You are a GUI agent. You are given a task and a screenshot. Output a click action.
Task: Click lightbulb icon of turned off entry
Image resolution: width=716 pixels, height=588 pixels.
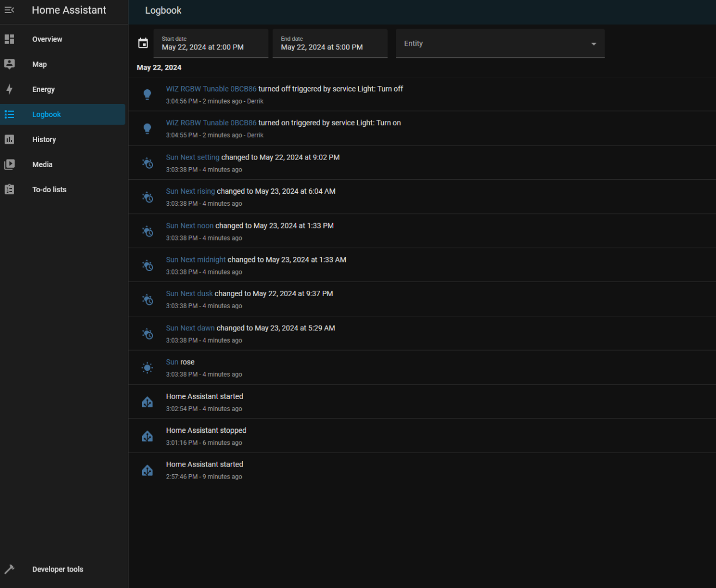pyautogui.click(x=147, y=94)
